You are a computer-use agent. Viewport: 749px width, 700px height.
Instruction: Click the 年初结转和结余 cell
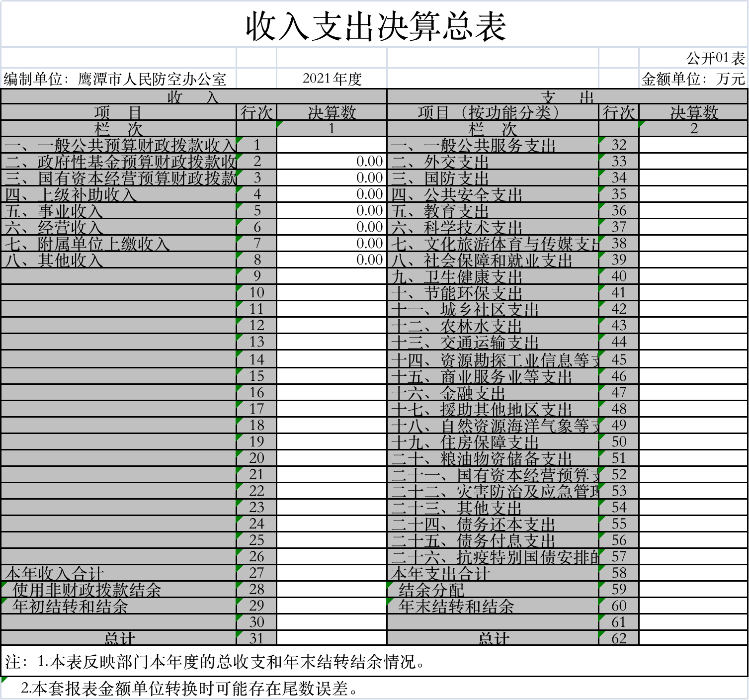click(119, 606)
